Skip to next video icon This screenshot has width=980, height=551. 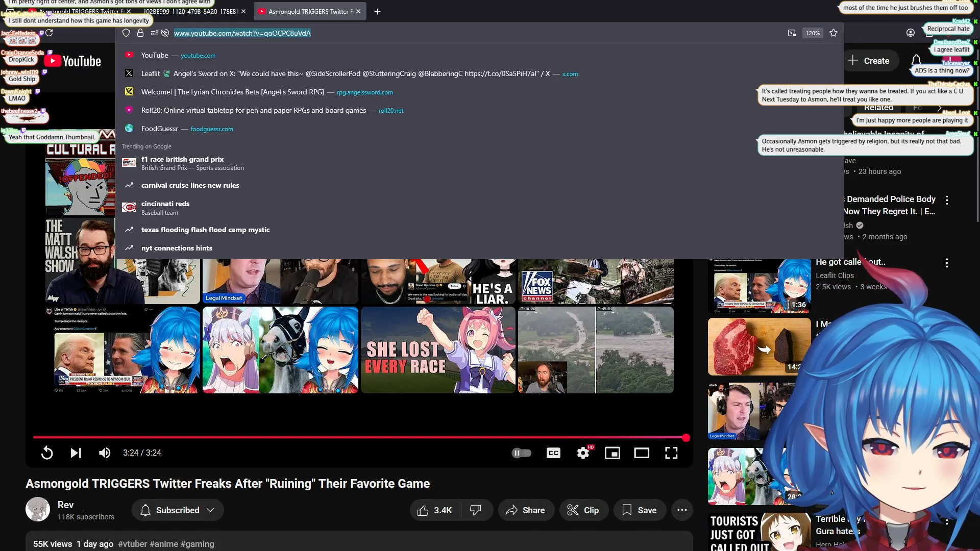pyautogui.click(x=76, y=453)
